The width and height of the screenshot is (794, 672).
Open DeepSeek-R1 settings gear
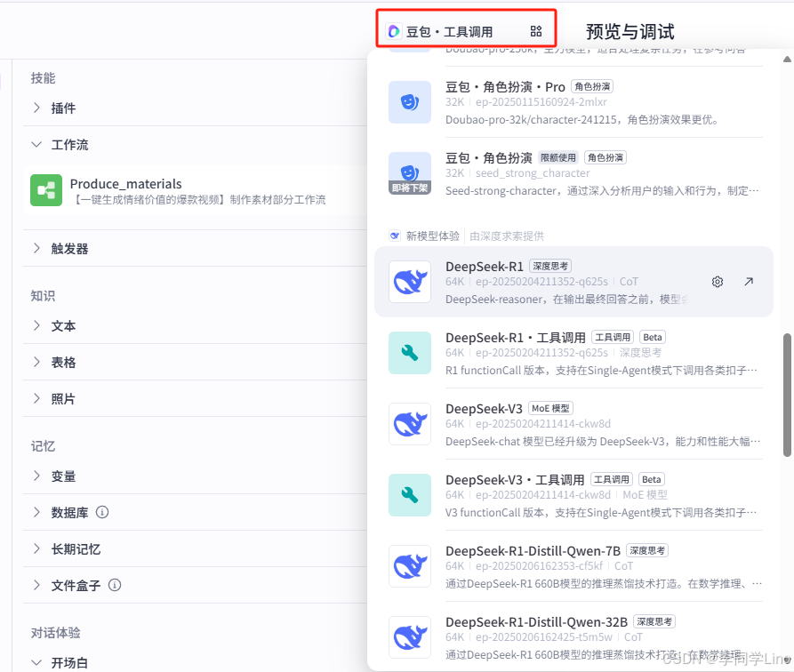pyautogui.click(x=717, y=282)
